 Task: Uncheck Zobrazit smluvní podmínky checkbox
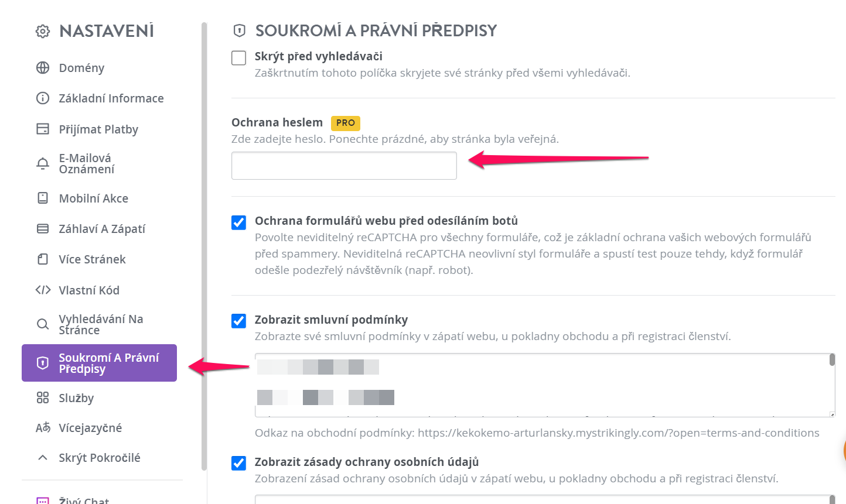click(x=238, y=321)
